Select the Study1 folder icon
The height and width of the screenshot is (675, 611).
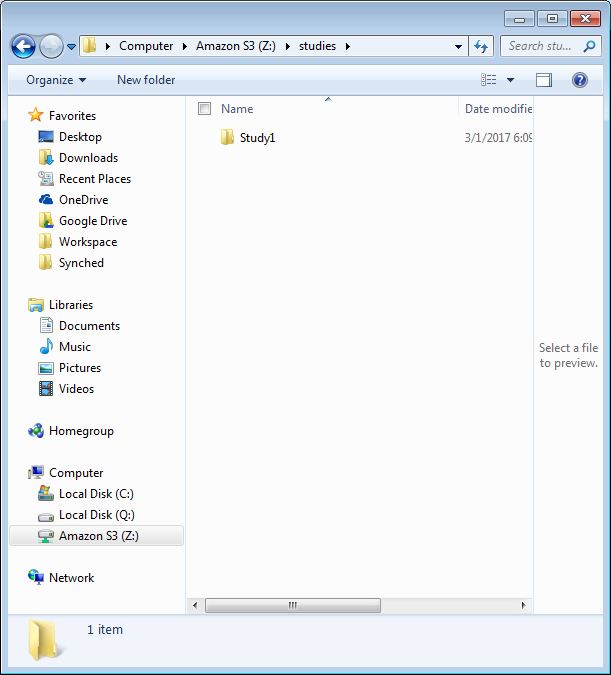pos(227,137)
